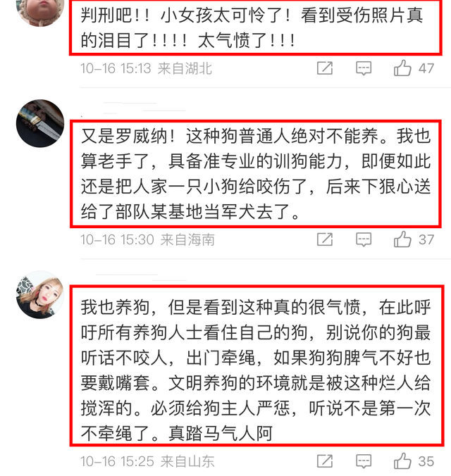The image size is (451, 476).
Task: Share the 10-16 15:13 comment
Action: tap(325, 68)
